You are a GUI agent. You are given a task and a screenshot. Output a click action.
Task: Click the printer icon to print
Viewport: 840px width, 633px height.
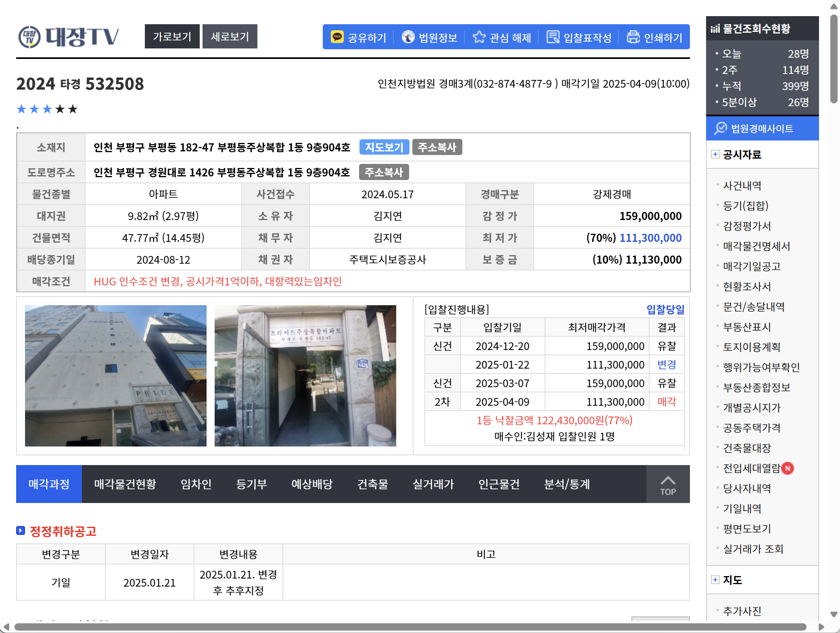tap(633, 37)
